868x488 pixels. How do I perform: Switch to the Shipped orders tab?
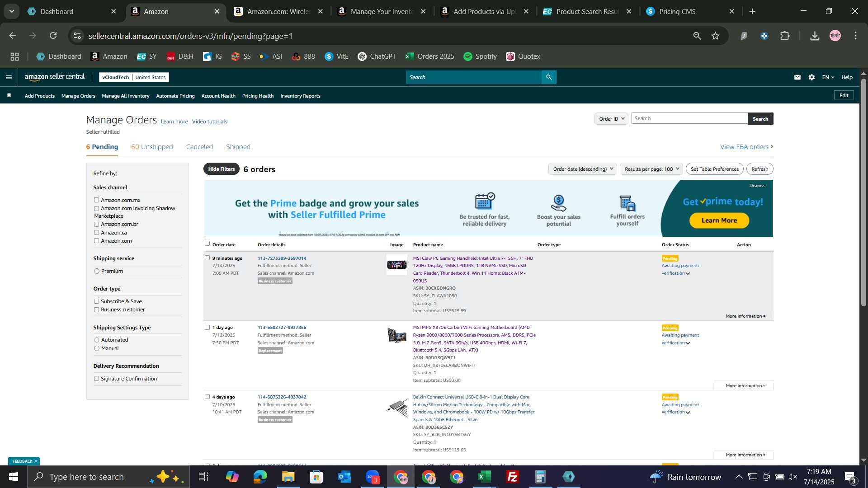tap(238, 147)
